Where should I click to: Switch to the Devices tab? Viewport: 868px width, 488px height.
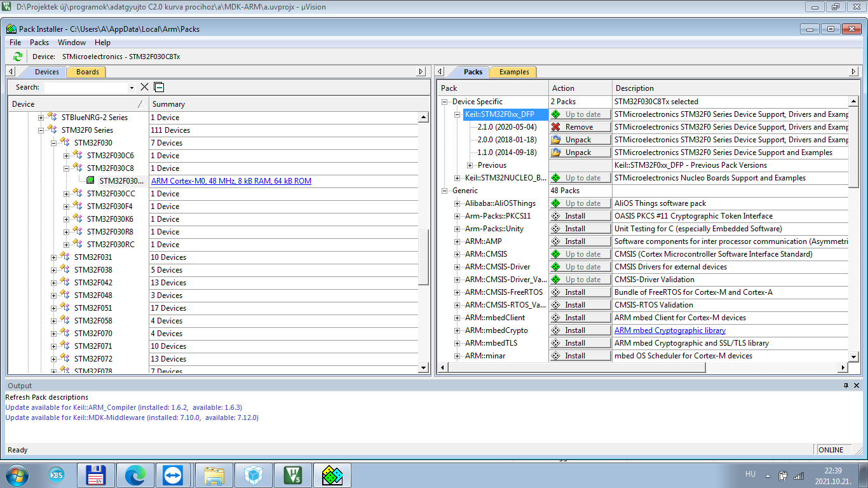pyautogui.click(x=46, y=72)
